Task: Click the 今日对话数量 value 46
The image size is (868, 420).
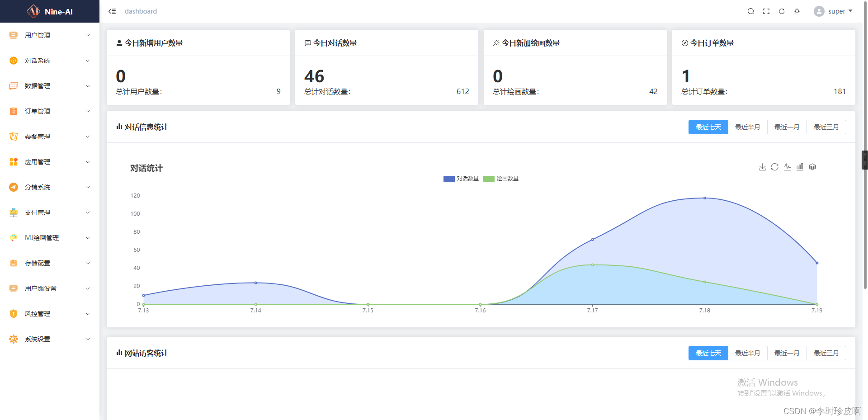Action: [314, 76]
